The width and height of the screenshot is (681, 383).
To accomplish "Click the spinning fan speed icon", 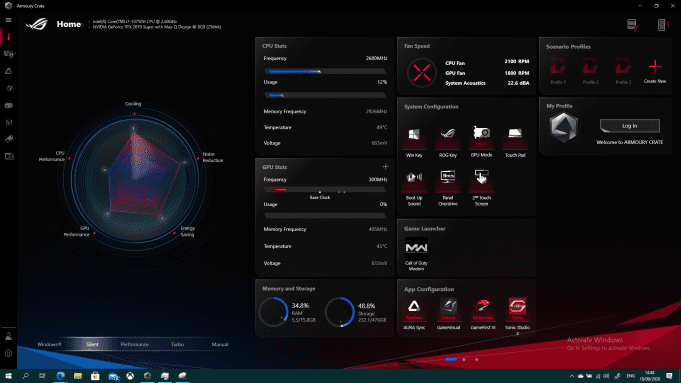I will 422,73.
